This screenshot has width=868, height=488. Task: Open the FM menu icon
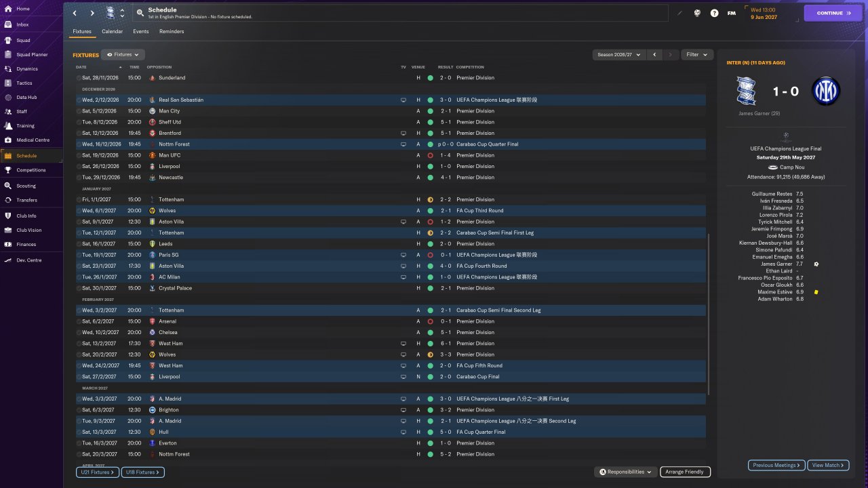[x=732, y=13]
